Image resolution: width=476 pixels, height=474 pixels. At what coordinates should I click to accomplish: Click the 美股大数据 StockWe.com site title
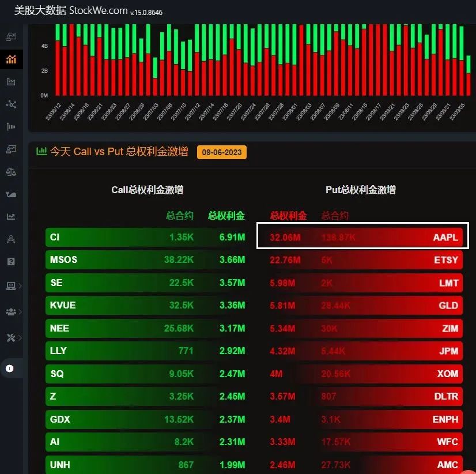point(71,10)
